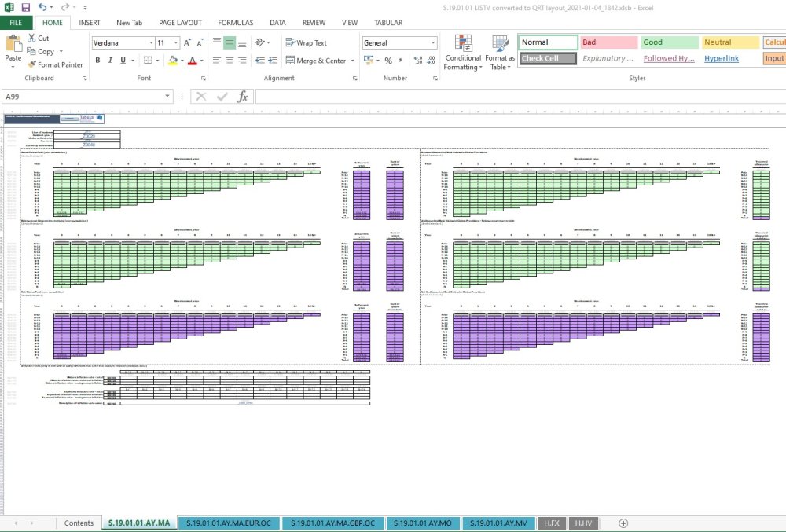Open the text orientation options
Image resolution: width=786 pixels, height=532 pixels.
[263, 42]
